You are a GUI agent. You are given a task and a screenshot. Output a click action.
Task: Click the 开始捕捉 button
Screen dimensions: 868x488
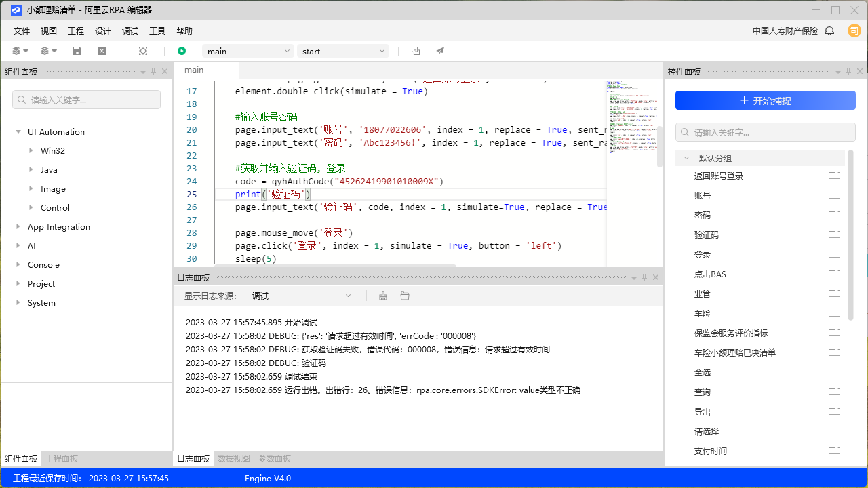point(766,100)
